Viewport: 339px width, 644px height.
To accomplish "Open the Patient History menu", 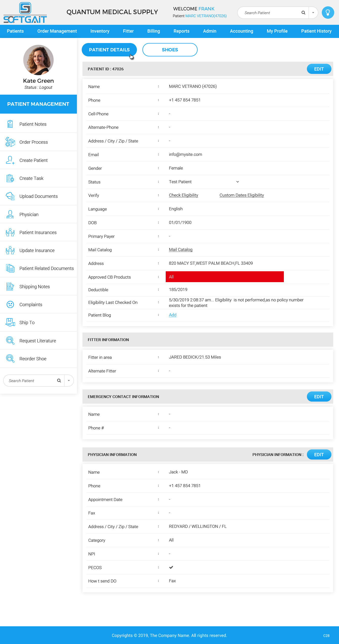I will click(x=316, y=31).
